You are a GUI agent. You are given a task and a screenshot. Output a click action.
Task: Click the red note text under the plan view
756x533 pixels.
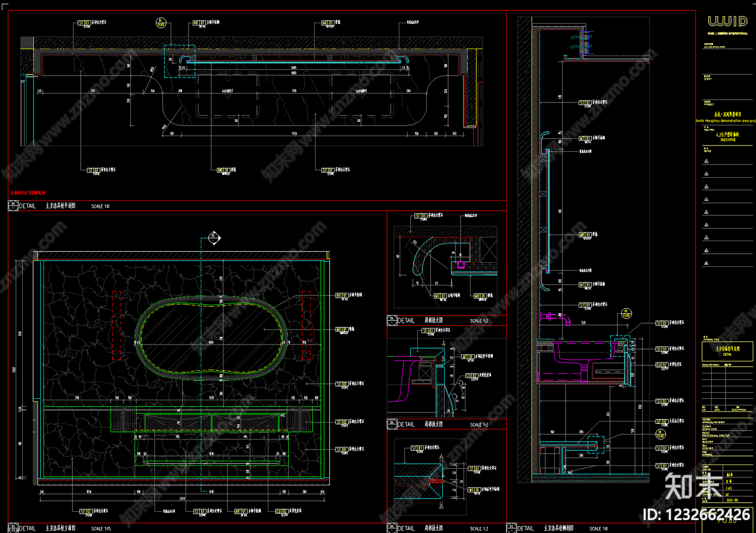click(x=28, y=193)
